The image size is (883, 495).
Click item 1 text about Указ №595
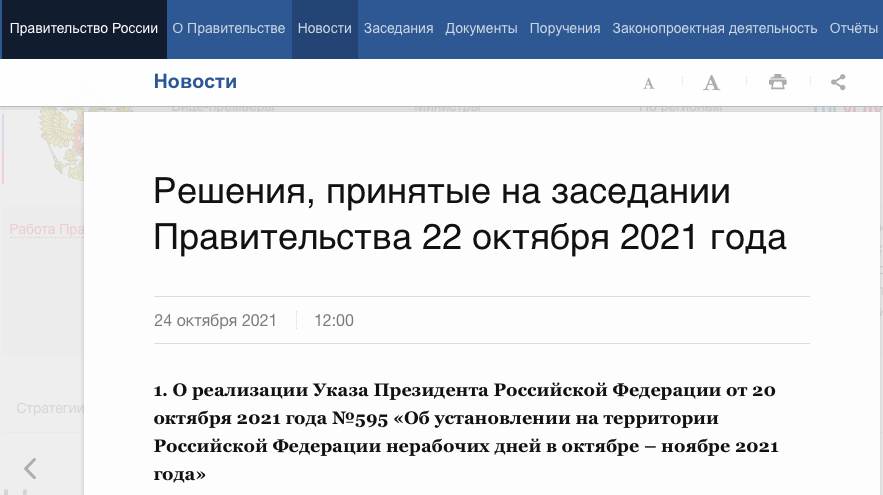(x=466, y=432)
